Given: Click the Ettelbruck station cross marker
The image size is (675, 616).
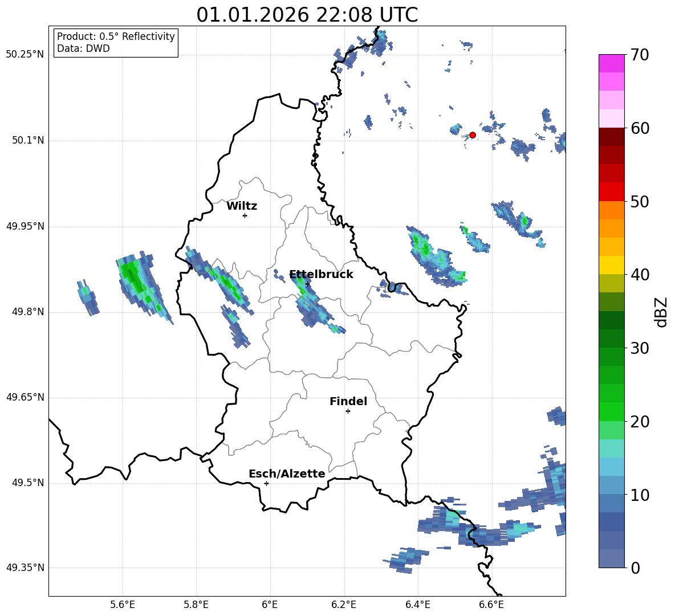Looking at the screenshot, I should 307,284.
